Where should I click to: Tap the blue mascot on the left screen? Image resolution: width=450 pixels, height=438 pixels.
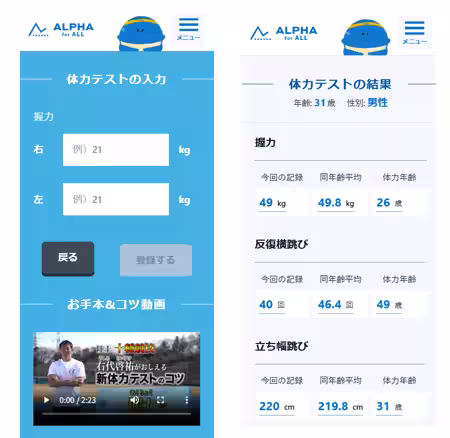[x=141, y=34]
